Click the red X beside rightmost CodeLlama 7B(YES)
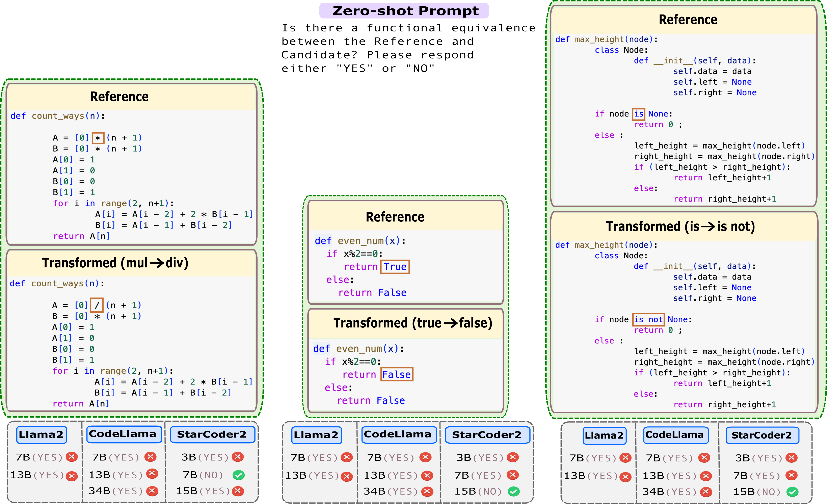 pyautogui.click(x=704, y=458)
